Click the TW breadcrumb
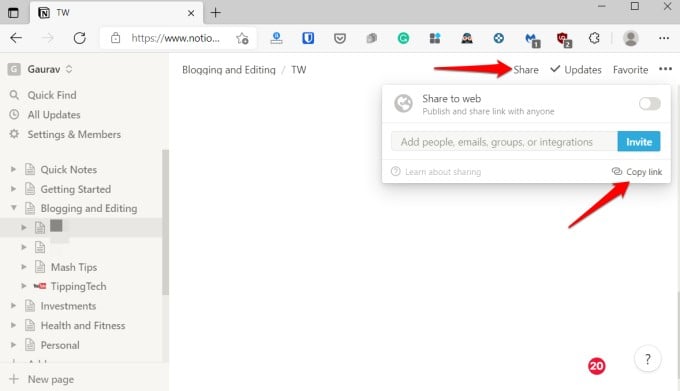Screen dimensions: 680x391 (298, 70)
